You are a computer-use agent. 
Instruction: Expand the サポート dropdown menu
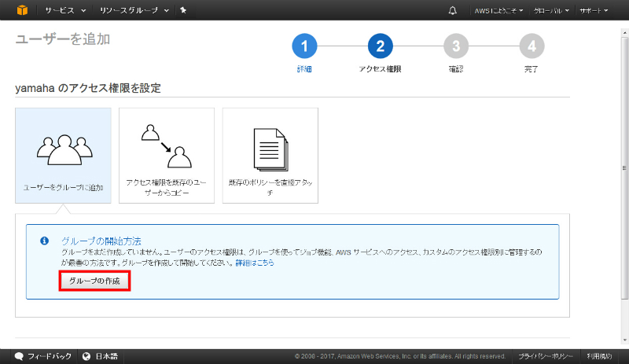[594, 10]
